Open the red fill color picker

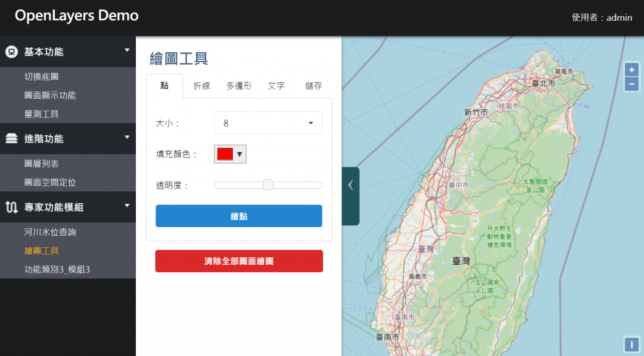coord(230,154)
